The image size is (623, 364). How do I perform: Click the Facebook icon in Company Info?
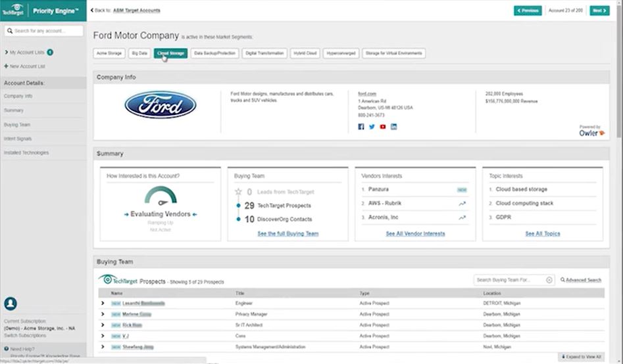pyautogui.click(x=361, y=127)
